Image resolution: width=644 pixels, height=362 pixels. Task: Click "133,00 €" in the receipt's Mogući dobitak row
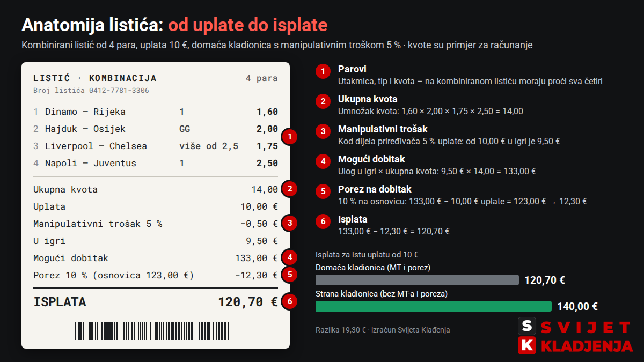(x=257, y=258)
